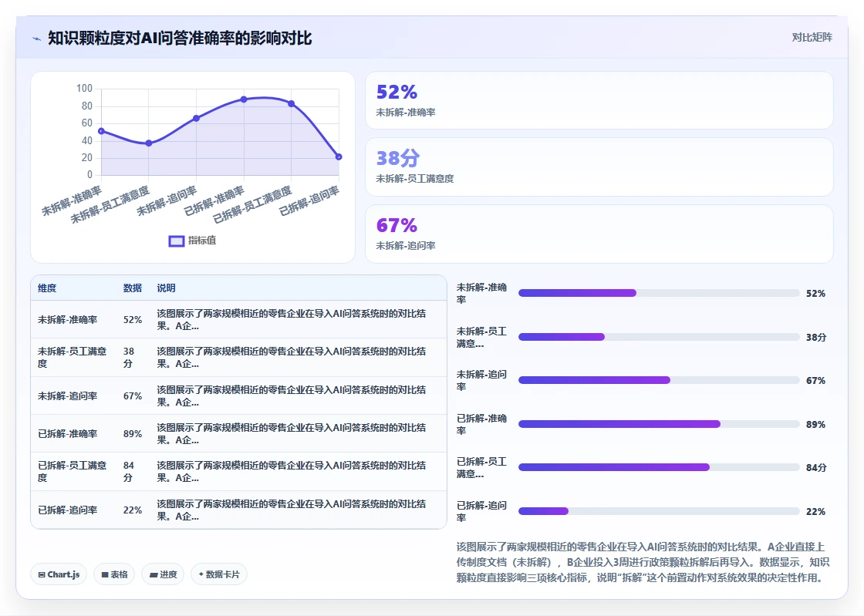Image resolution: width=864 pixels, height=616 pixels.
Task: Click the 数据 column header
Action: click(132, 288)
